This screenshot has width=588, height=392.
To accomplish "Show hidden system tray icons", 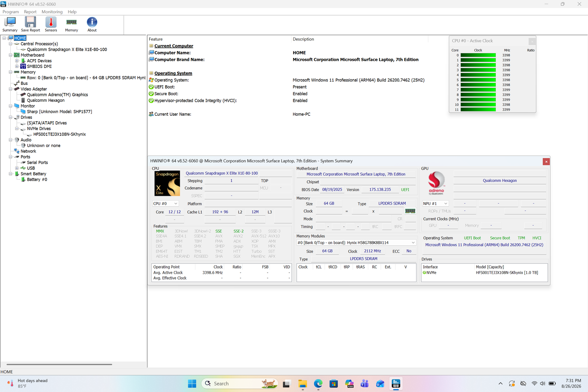I will click(x=501, y=384).
